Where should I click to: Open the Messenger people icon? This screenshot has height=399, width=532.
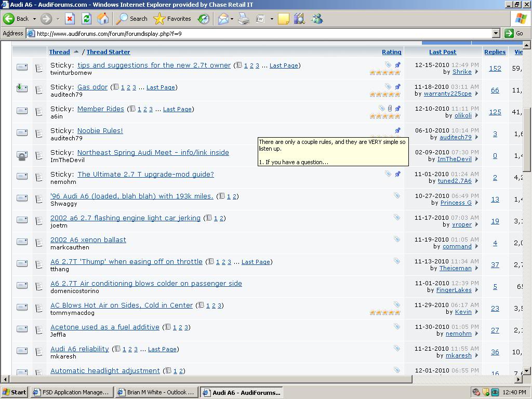(x=317, y=19)
